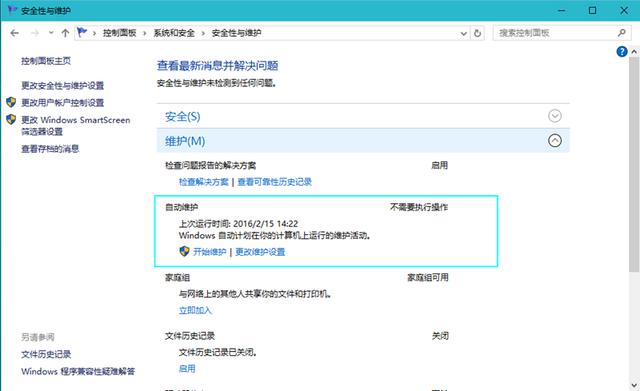Image resolution: width=640 pixels, height=391 pixels.
Task: Click the scrollbar down arrow
Action: coord(634,385)
